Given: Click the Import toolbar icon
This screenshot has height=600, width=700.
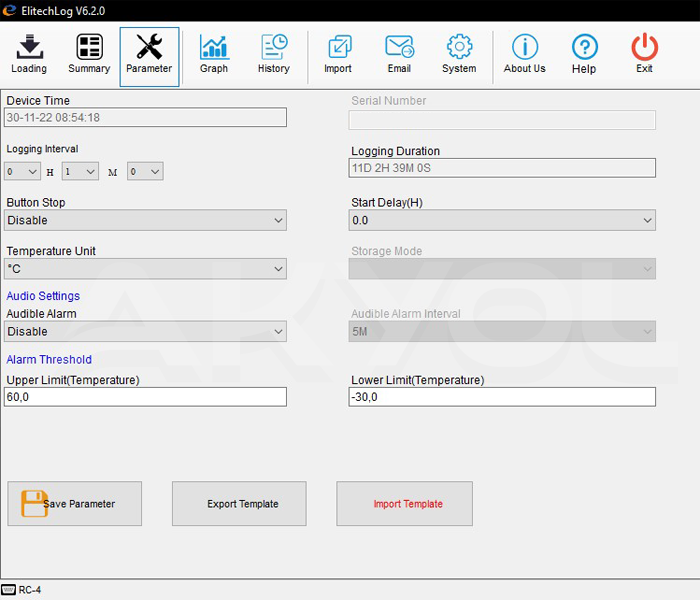Looking at the screenshot, I should click(x=339, y=47).
